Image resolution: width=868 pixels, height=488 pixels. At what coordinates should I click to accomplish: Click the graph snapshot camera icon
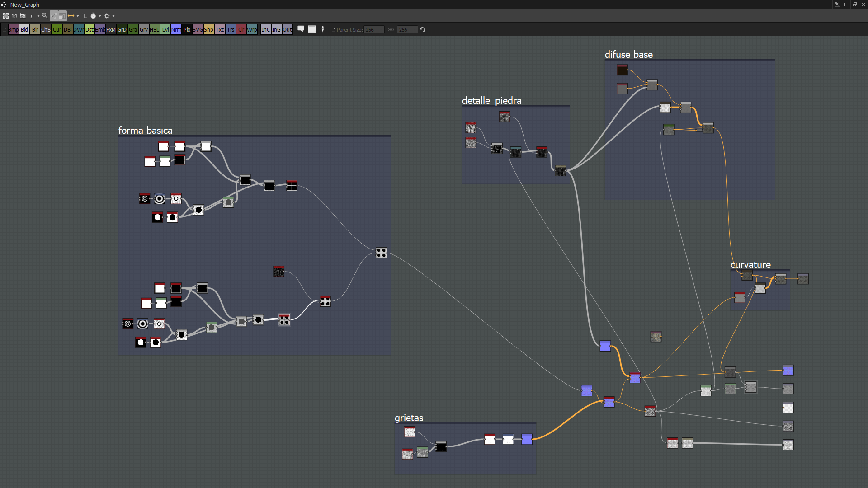click(23, 16)
